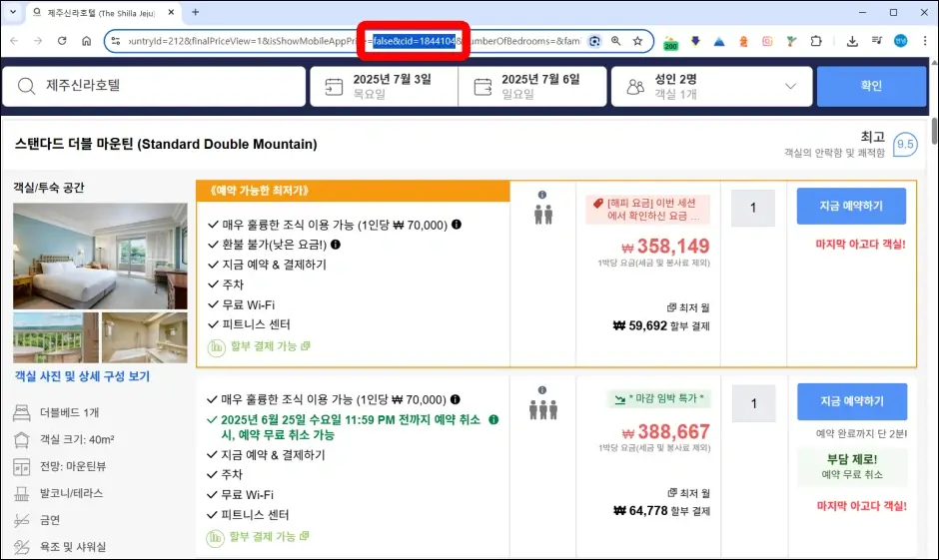Click the 예약 가능한 최저가 orange banner
Viewport: 939px width, 560px height.
point(353,191)
